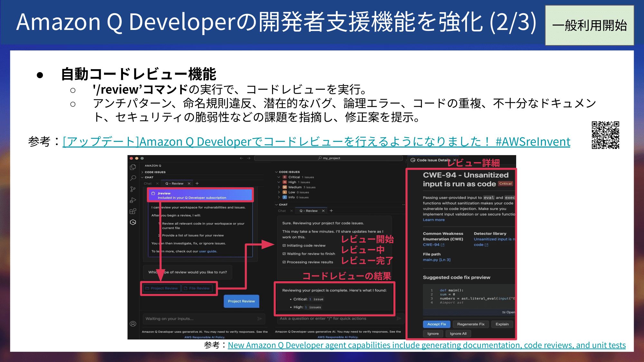
Task: Toggle the 'Waiting for review to finish' checkbox
Action: (x=284, y=254)
